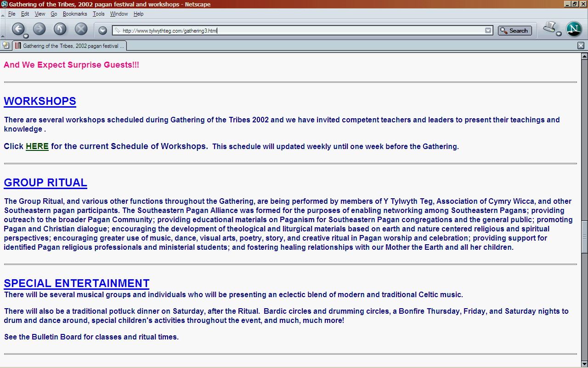
Task: Follow the WORKSHOPS heading link
Action: click(x=40, y=101)
